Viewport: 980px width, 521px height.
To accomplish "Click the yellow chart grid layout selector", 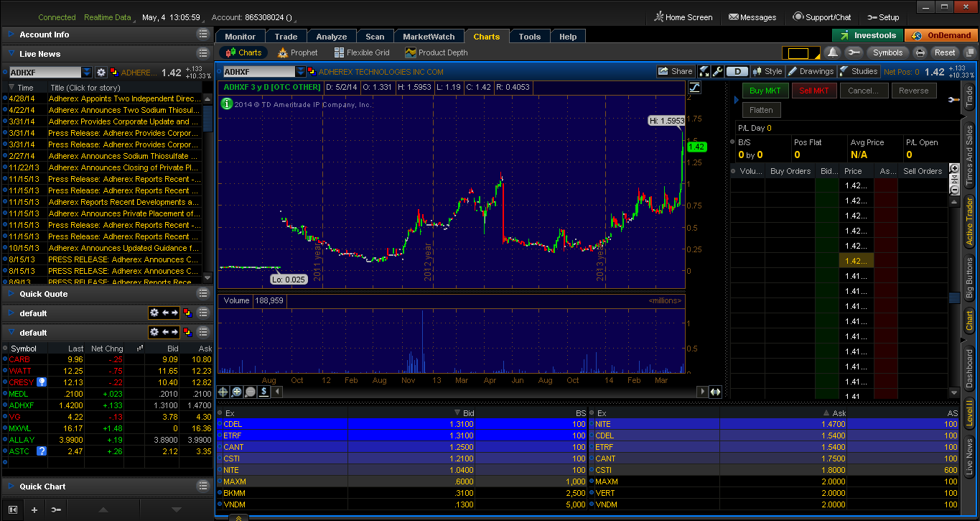I will point(799,53).
